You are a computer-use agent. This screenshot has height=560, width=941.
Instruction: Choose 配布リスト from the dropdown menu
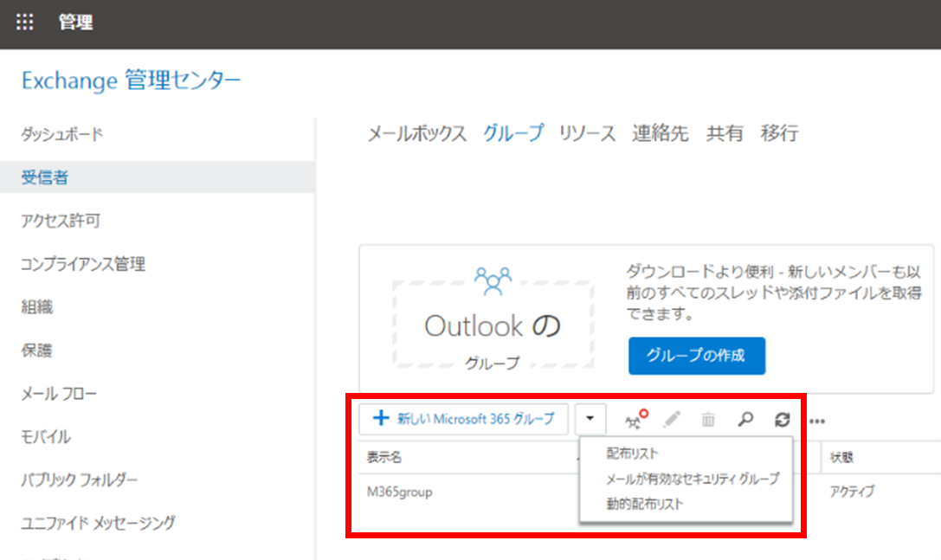point(632,454)
